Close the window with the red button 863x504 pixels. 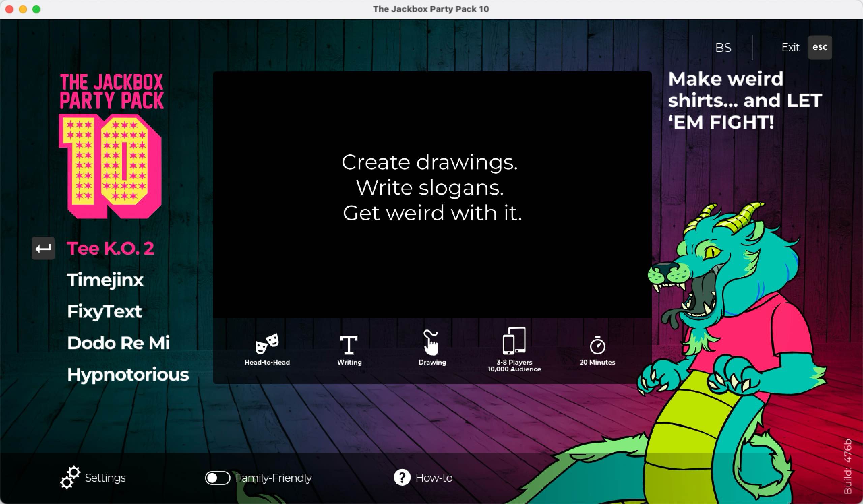[9, 9]
